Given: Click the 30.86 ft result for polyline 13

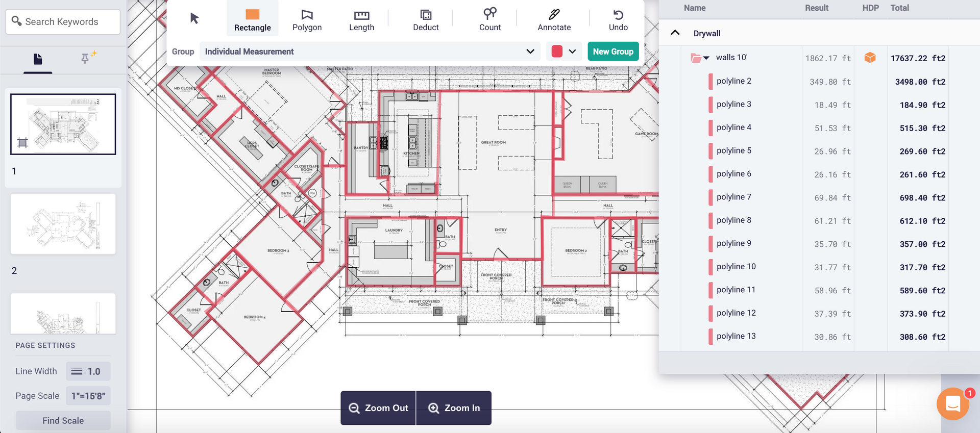Looking at the screenshot, I should (x=832, y=337).
